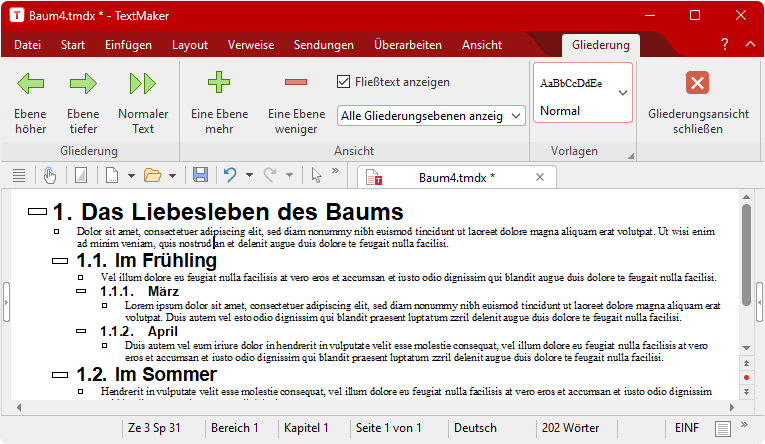Close the Baum4.tmdx document tab

click(540, 177)
